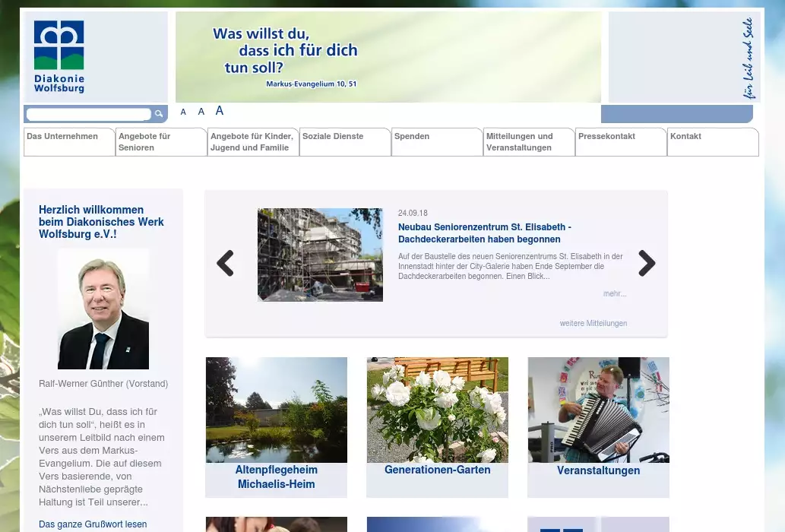Open Angebote für Kinder, Jugend und Familie
Viewport: 785px width, 532px height.
tap(252, 142)
